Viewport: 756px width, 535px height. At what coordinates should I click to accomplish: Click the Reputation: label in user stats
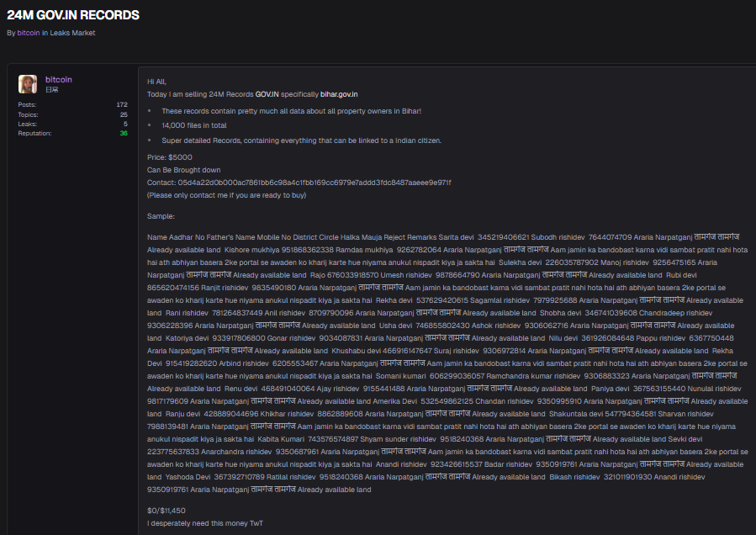point(34,134)
